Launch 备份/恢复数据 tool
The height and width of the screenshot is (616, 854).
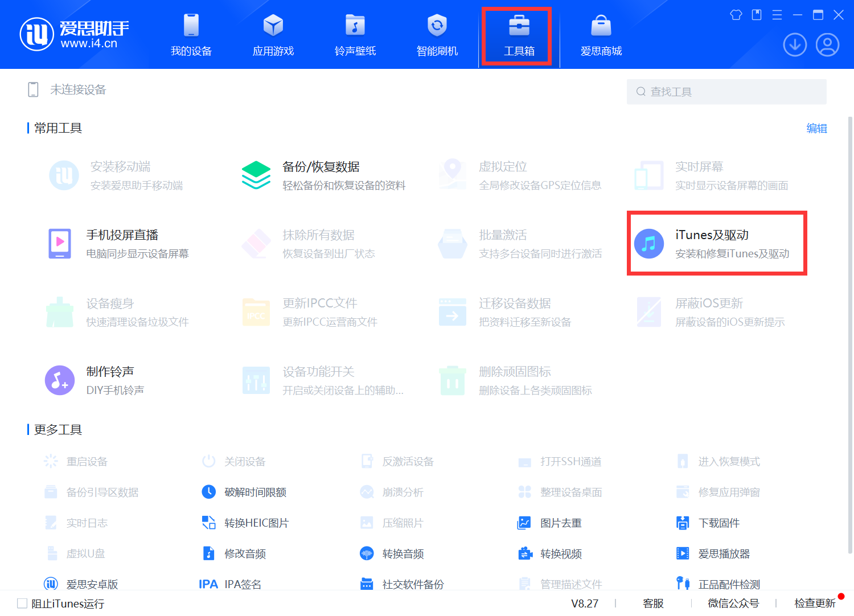[x=323, y=175]
